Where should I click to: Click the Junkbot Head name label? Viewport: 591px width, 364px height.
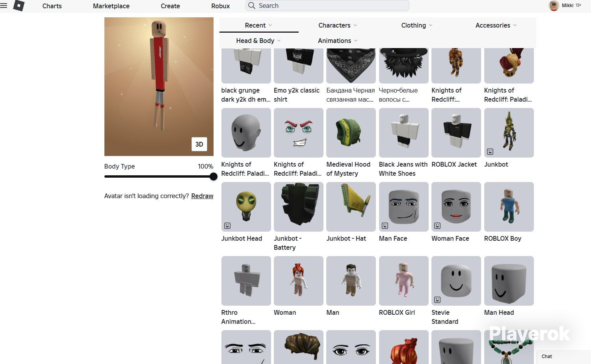242,238
